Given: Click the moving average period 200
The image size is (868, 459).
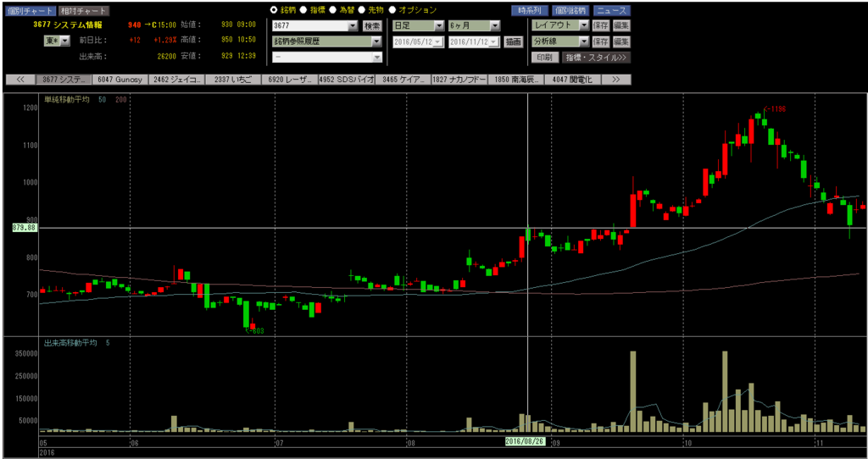Looking at the screenshot, I should (x=120, y=100).
